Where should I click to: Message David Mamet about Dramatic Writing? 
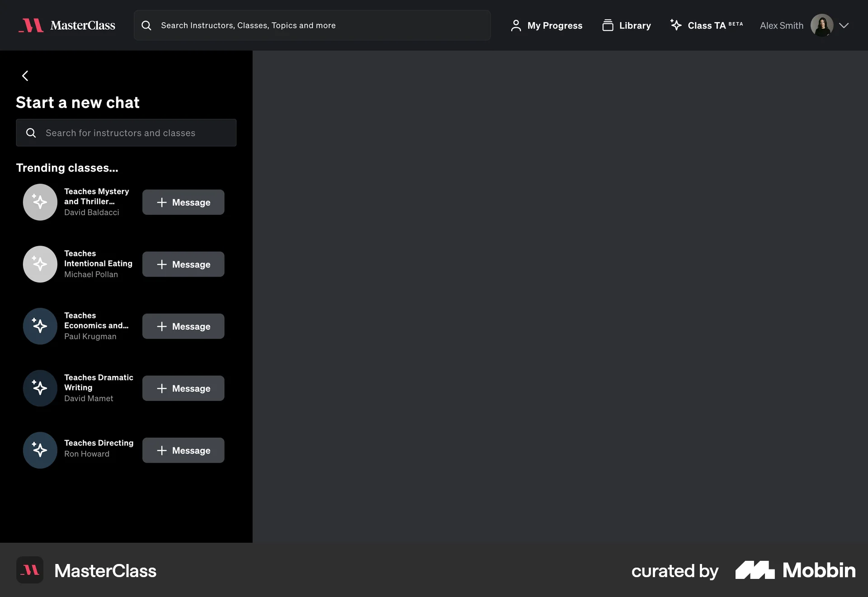coord(183,388)
